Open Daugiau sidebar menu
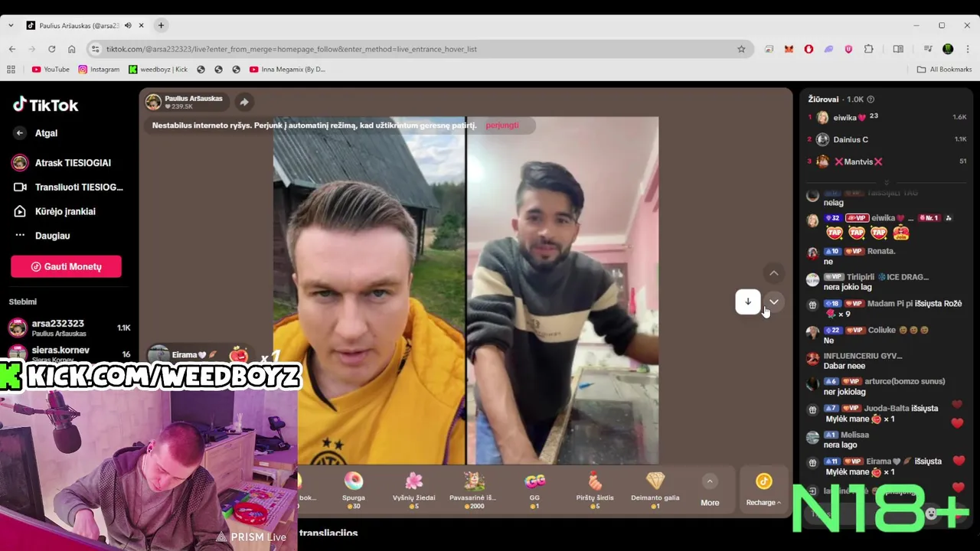The height and width of the screenshot is (551, 980). click(x=43, y=236)
